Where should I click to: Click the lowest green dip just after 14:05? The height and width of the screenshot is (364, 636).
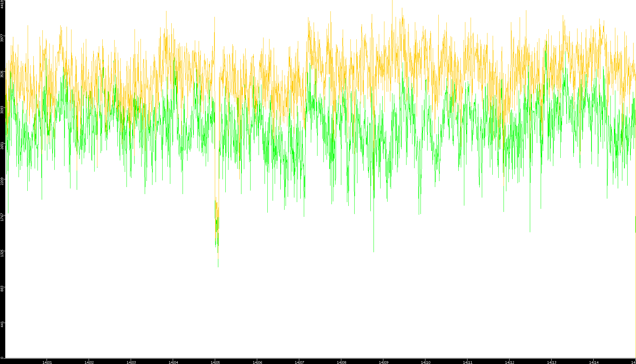point(218,266)
